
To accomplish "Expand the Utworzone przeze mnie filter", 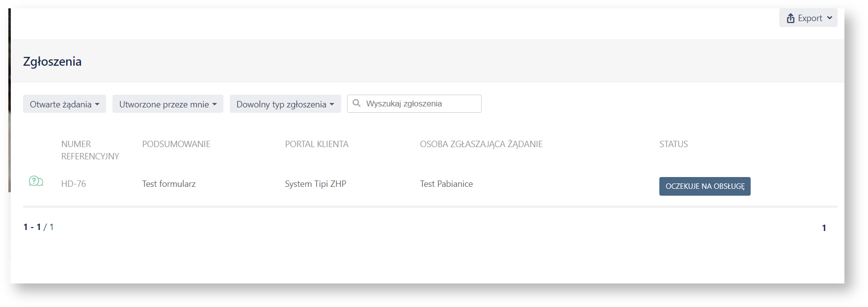I will 167,104.
